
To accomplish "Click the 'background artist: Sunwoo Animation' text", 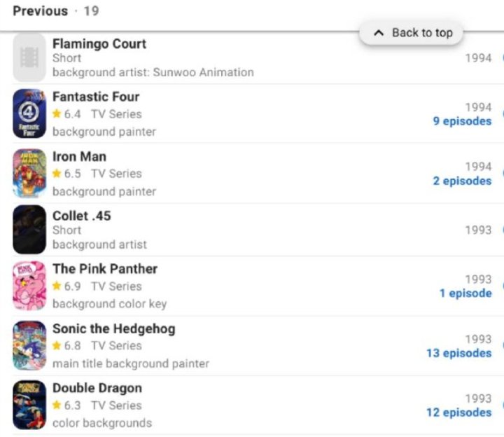I will (x=153, y=72).
